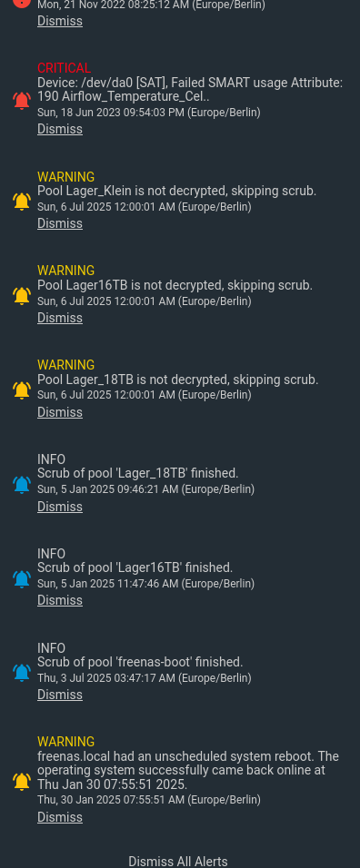Image resolution: width=360 pixels, height=868 pixels.
Task: Click blue bell for Lager_18TB scrub finished
Action: (x=22, y=484)
